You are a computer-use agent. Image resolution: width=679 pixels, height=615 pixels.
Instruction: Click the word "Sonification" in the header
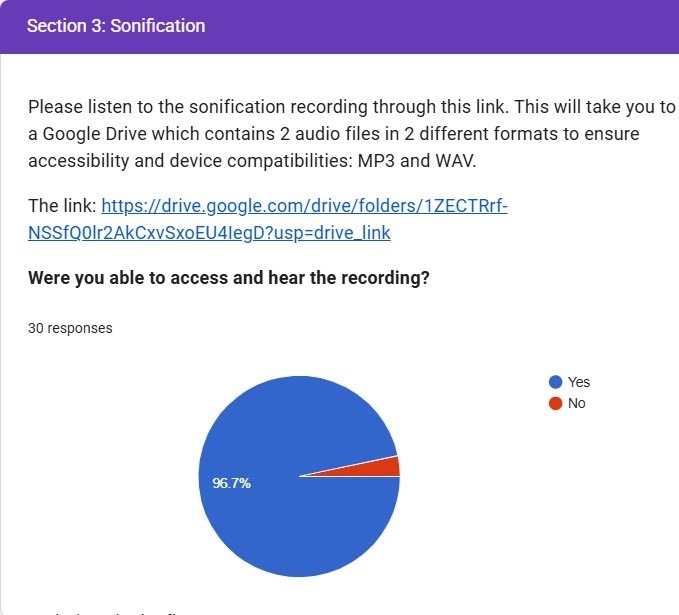(x=158, y=26)
